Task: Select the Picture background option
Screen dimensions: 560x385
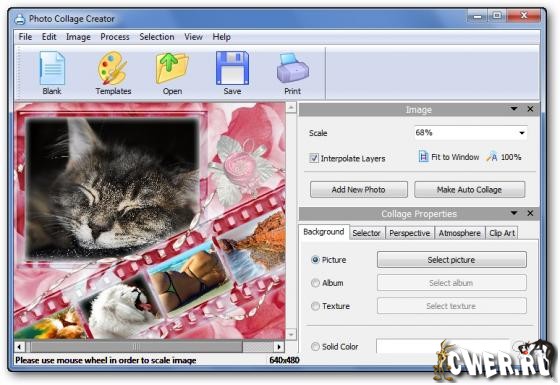Action: point(315,260)
